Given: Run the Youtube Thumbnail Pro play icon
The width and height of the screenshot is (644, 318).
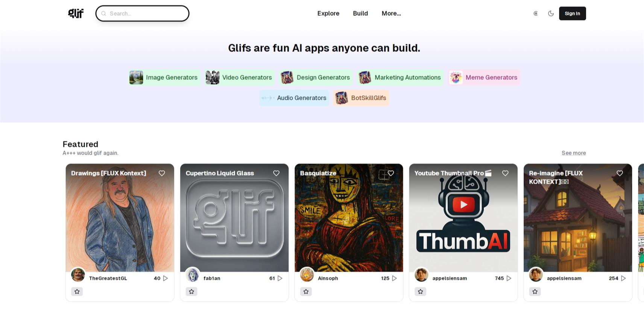Looking at the screenshot, I should pyautogui.click(x=509, y=278).
